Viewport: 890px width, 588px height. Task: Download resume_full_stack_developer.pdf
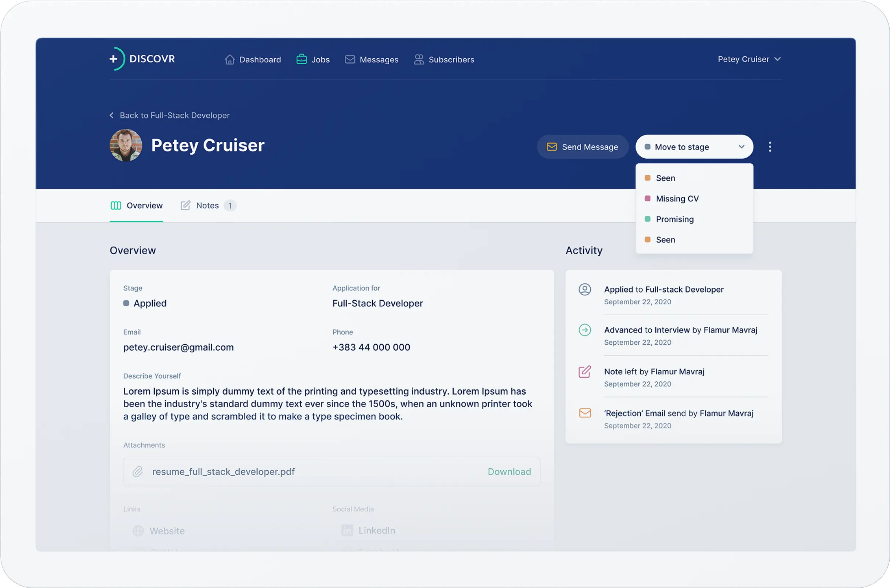[509, 471]
